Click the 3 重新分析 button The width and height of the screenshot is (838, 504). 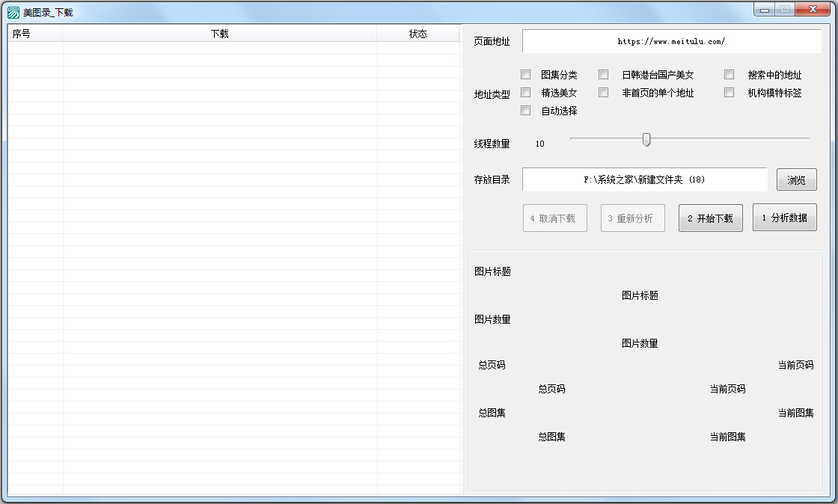[x=632, y=218]
